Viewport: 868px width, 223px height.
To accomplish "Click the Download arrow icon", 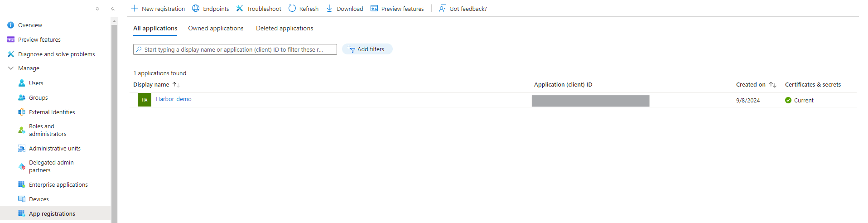I will (x=329, y=8).
